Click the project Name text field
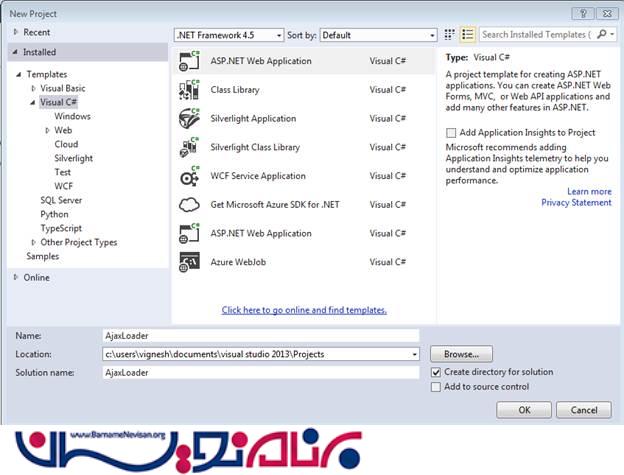Screen dimensions: 624x475 pyautogui.click(x=260, y=337)
